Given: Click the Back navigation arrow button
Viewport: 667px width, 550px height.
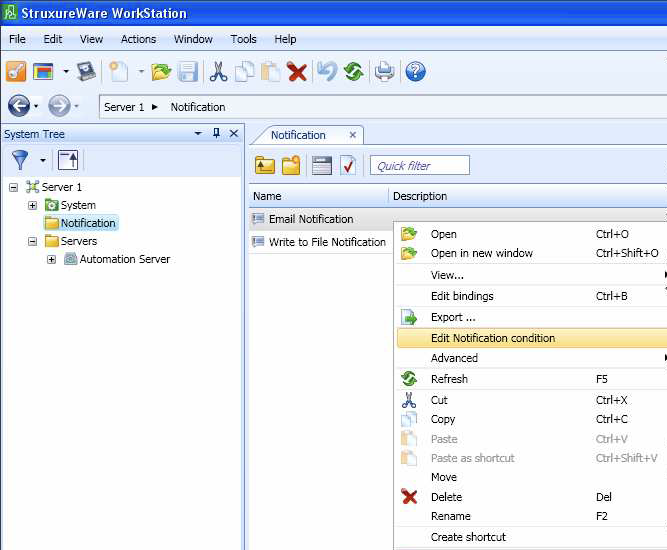Looking at the screenshot, I should pyautogui.click(x=19, y=105).
